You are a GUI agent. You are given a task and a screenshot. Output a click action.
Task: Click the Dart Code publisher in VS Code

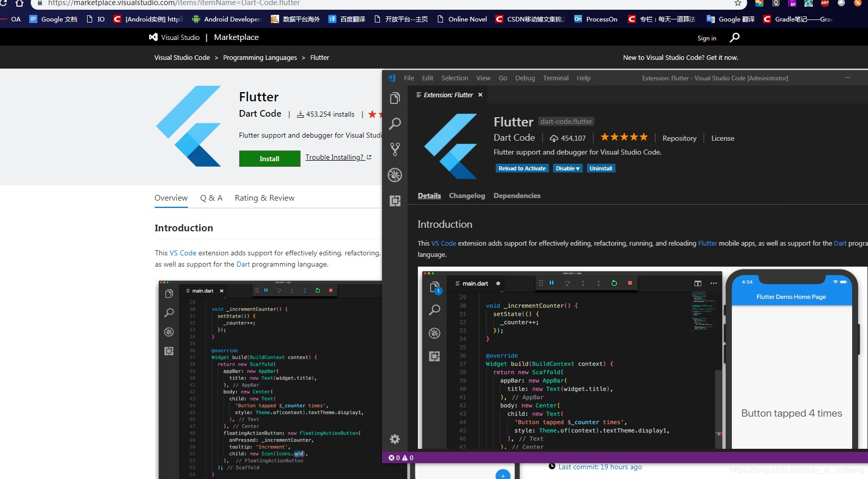514,138
